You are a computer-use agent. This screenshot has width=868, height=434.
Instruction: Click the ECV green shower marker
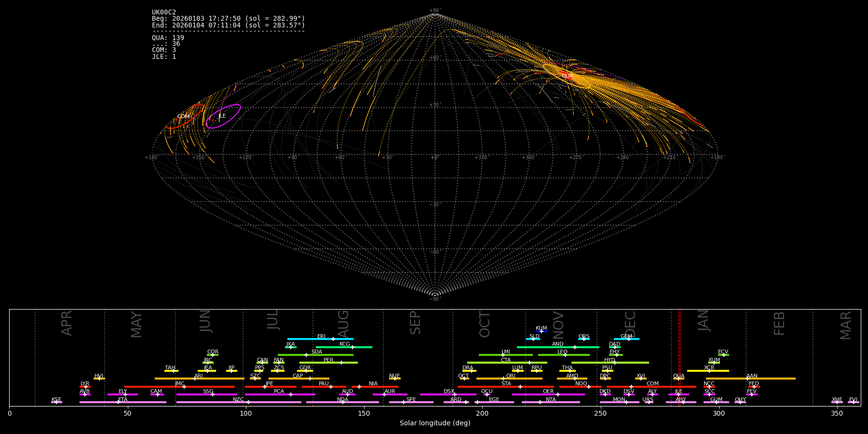[x=723, y=355]
